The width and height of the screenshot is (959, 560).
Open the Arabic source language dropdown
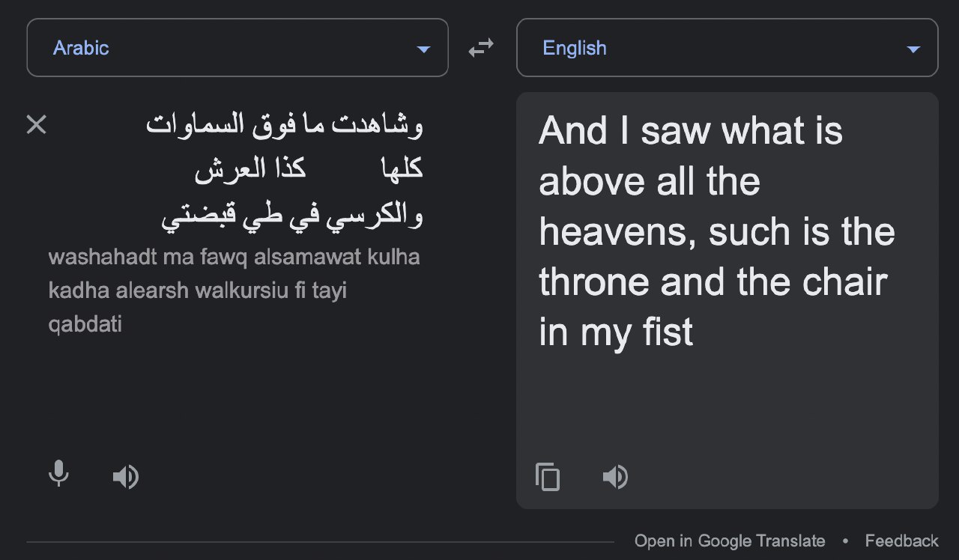click(x=238, y=48)
